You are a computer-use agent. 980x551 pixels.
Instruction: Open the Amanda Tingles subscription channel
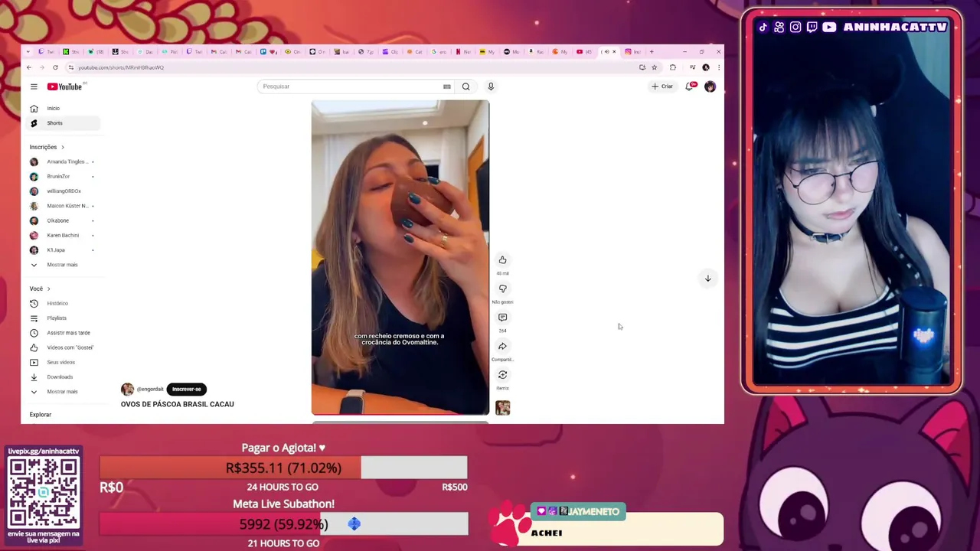(63, 161)
